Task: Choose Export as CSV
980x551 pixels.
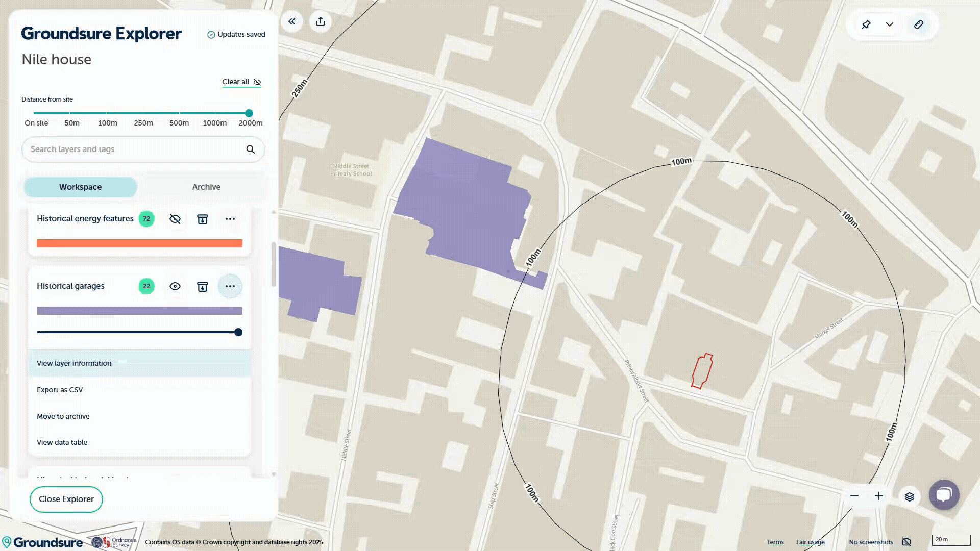Action: tap(139, 390)
